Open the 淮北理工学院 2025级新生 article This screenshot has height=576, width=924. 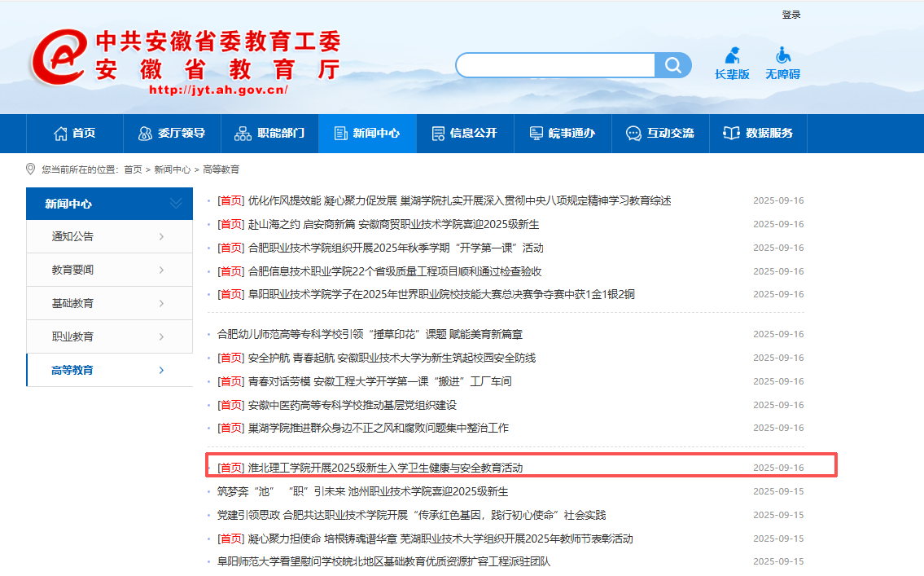[x=385, y=468]
